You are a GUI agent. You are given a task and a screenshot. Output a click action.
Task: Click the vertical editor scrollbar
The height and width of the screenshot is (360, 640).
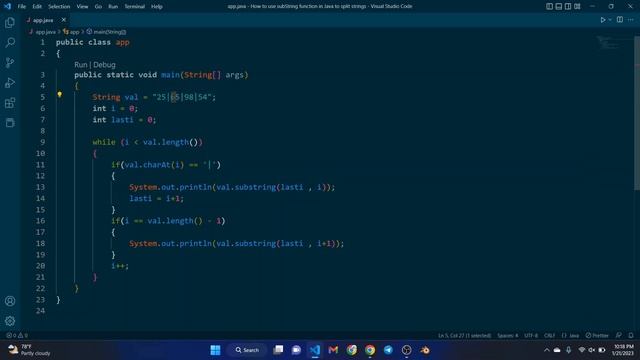click(x=637, y=113)
